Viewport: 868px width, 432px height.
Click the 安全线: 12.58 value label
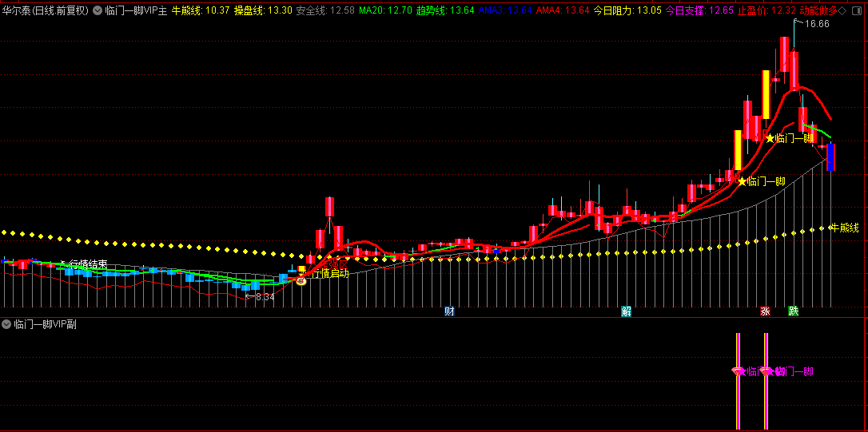[x=325, y=10]
